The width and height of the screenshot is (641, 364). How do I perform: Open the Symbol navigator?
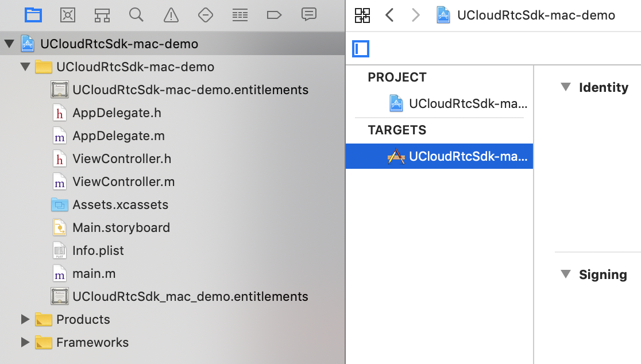[102, 15]
